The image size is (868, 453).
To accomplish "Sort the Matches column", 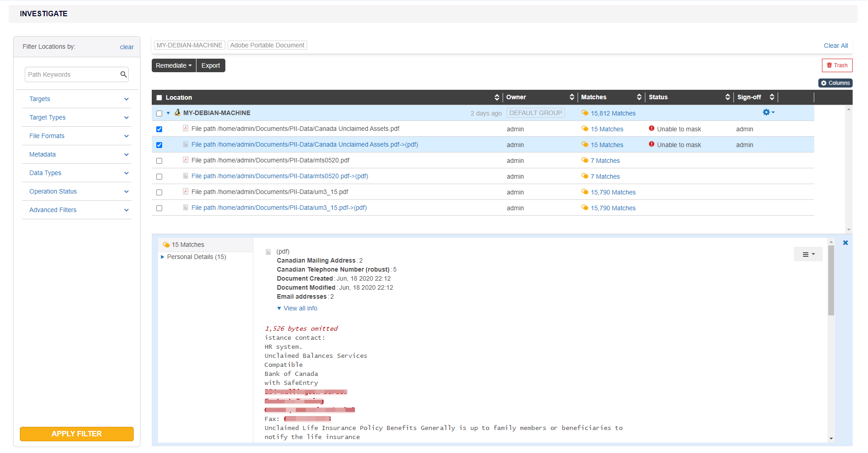I will (639, 97).
